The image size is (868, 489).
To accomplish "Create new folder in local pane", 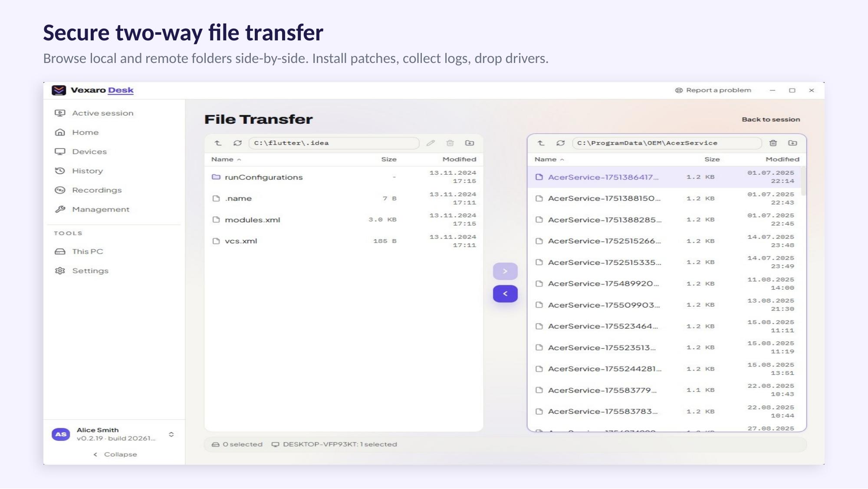I will [470, 143].
